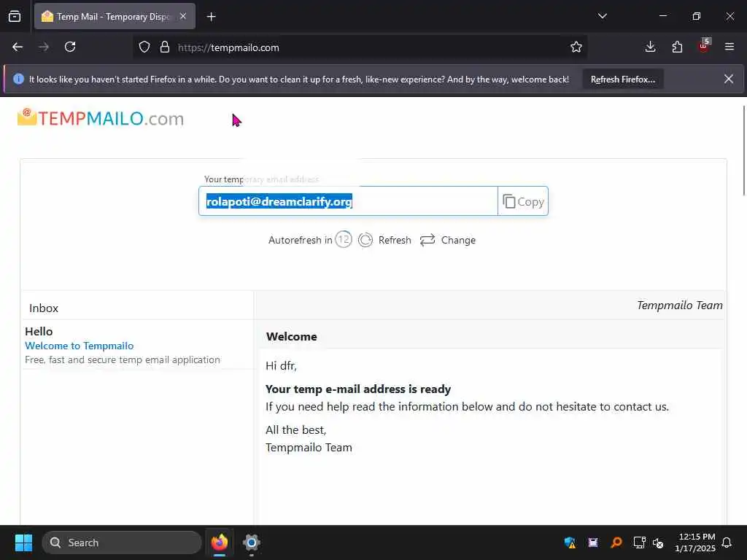Open the uBlock extension icon with badge

(x=704, y=46)
